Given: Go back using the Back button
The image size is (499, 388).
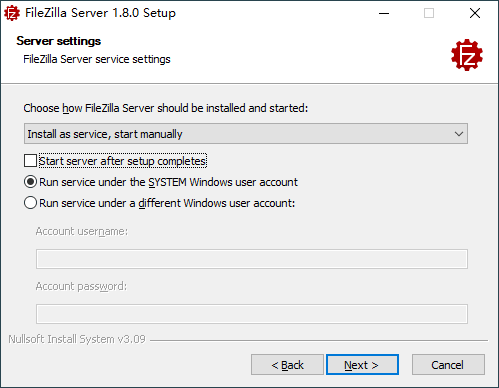Looking at the screenshot, I should click(287, 365).
